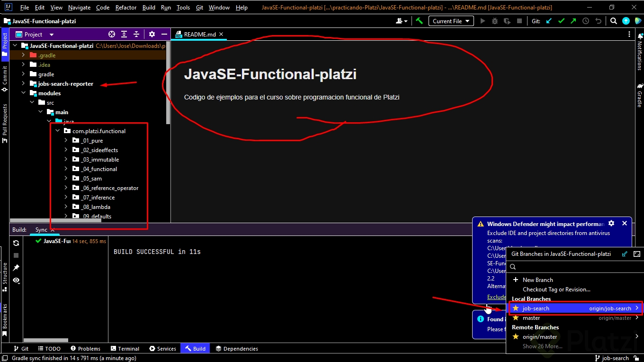Click Checkout Tag or Revision...
Screen dimensions: 644x362
pyautogui.click(x=556, y=290)
